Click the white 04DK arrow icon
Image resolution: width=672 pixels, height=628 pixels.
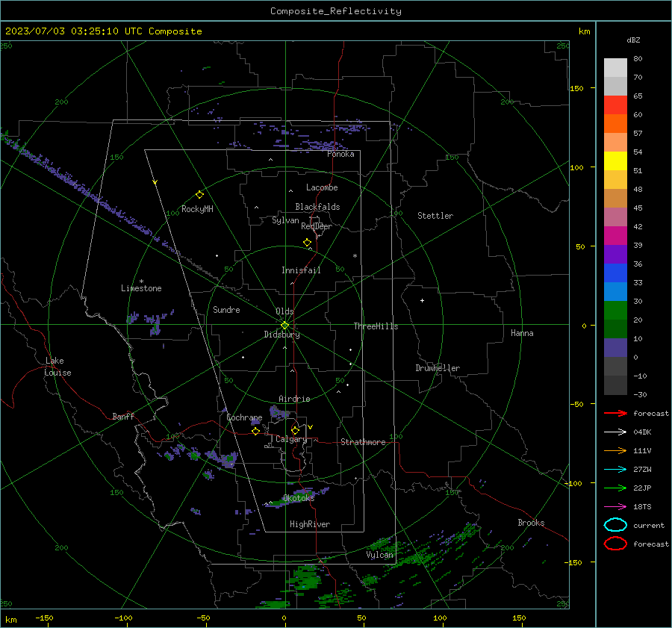(x=615, y=432)
